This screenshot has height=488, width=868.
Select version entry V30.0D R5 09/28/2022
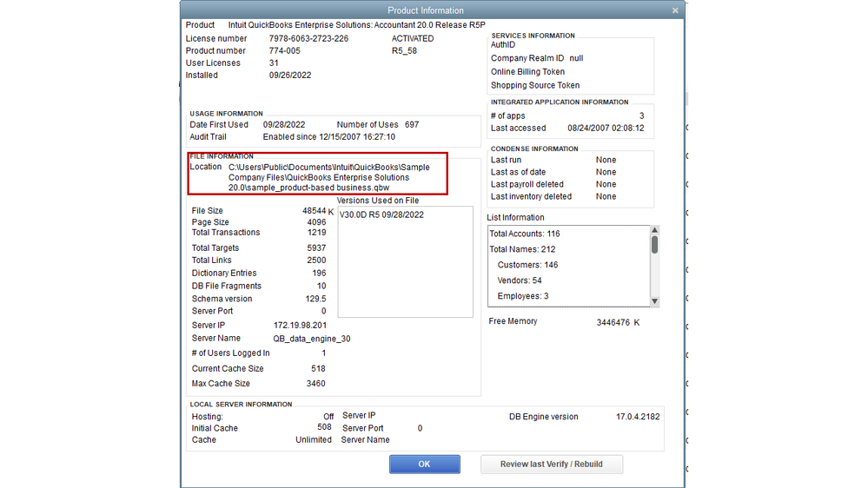tap(381, 214)
